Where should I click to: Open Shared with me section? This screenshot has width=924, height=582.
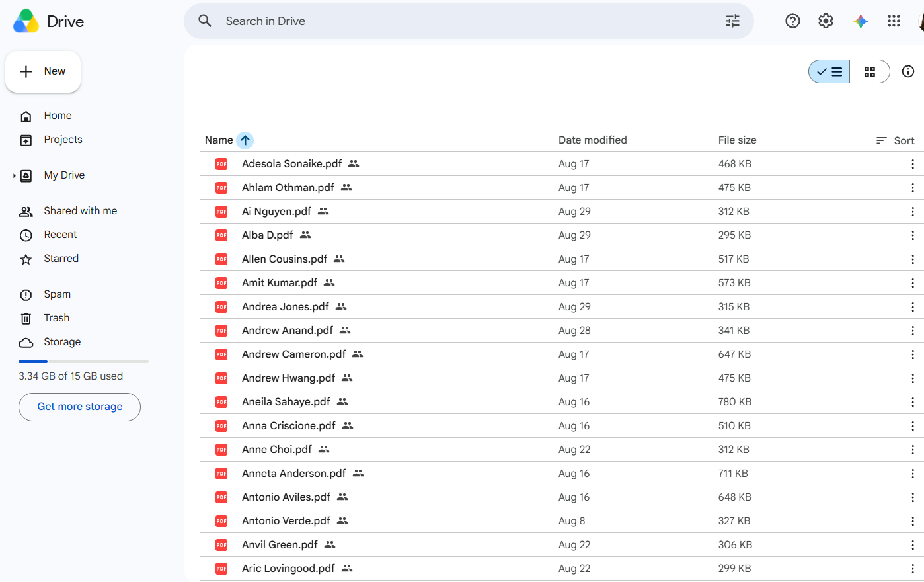(x=80, y=211)
